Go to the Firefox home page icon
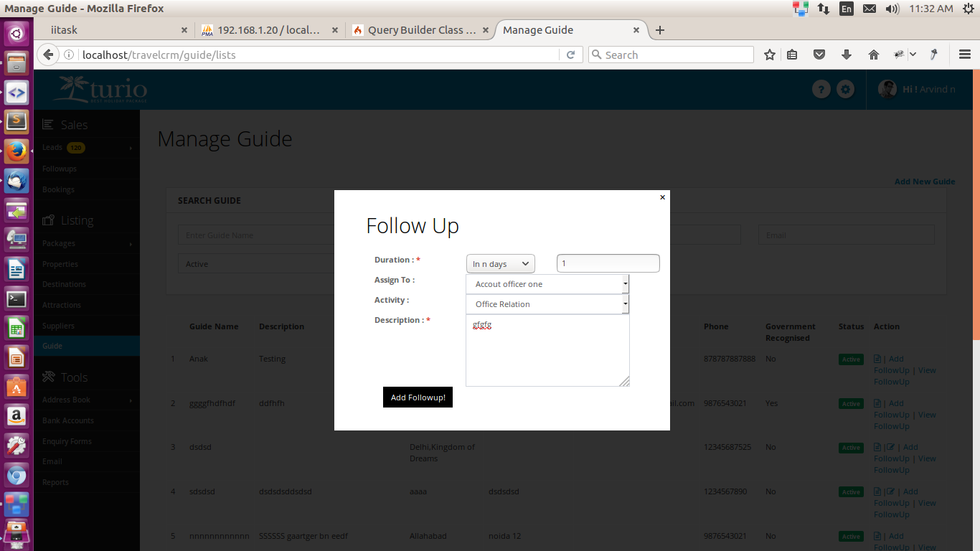The image size is (980, 551). point(873,55)
